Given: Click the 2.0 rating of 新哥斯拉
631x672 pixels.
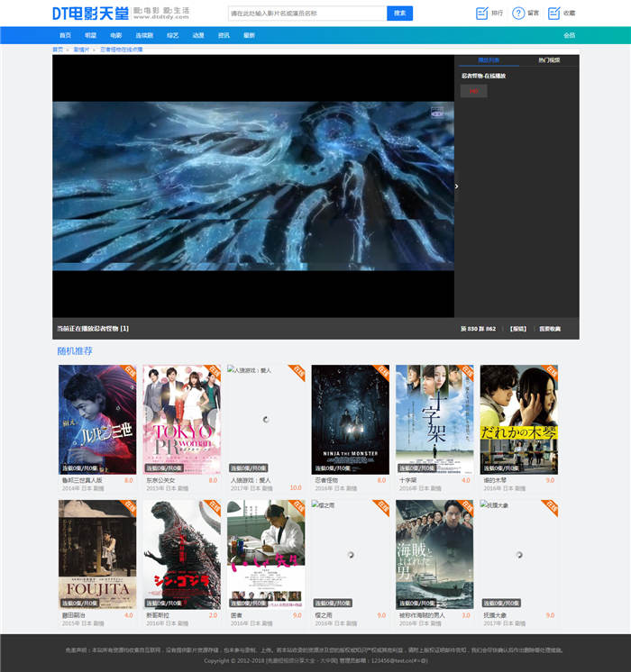Looking at the screenshot, I should pos(214,615).
